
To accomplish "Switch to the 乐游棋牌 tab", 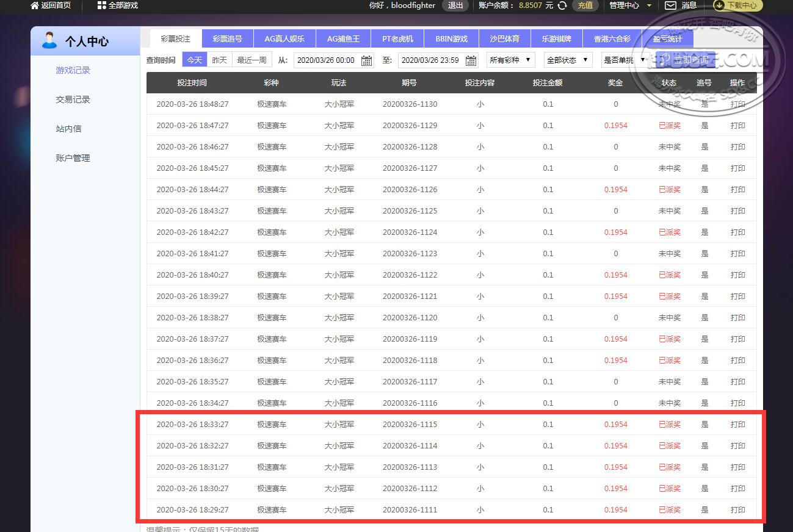I will [556, 39].
